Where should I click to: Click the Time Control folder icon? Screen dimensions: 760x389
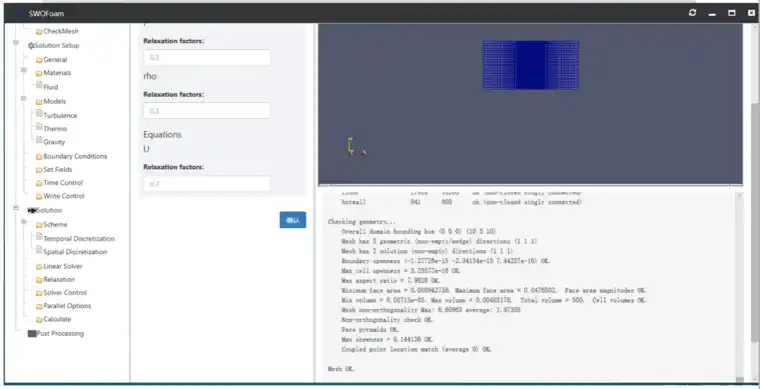tap(39, 183)
